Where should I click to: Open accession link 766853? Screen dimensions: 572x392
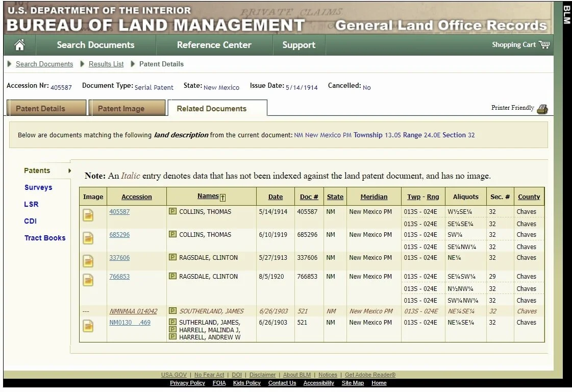pos(119,276)
